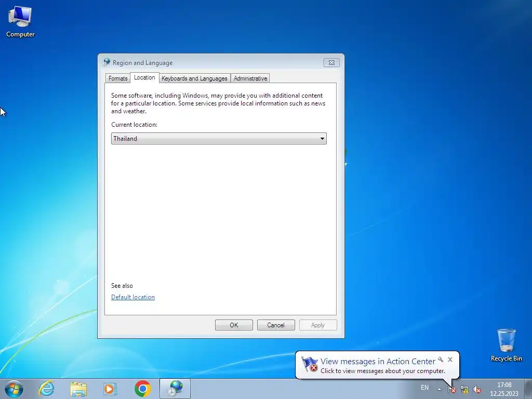Expand the Current location dropdown

tap(219, 138)
